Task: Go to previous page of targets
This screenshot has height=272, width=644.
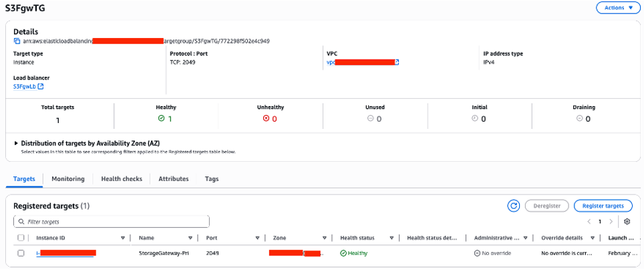Action: click(x=589, y=221)
